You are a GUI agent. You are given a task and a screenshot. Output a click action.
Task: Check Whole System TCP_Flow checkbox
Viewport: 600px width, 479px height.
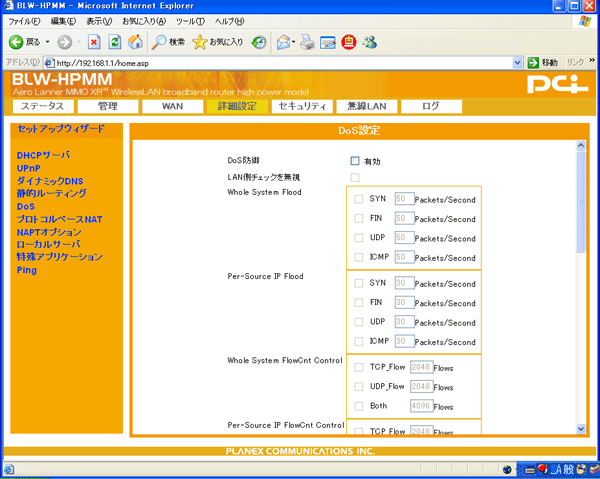(359, 368)
